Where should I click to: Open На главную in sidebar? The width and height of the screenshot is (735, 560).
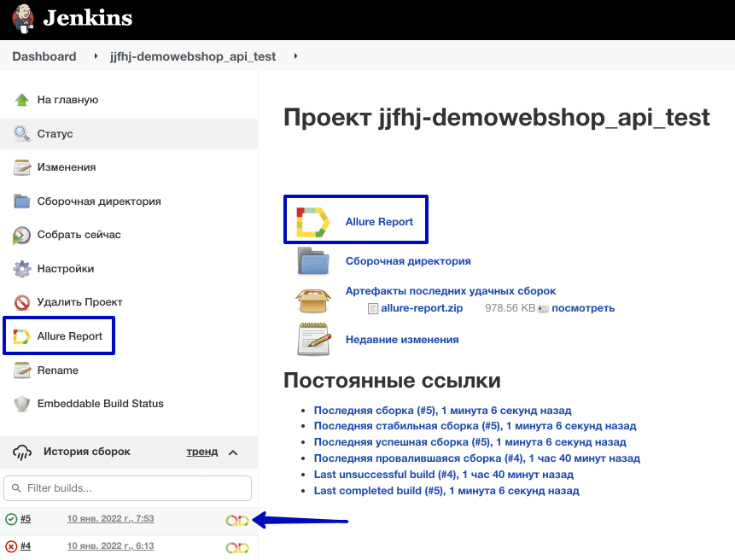click(x=67, y=100)
